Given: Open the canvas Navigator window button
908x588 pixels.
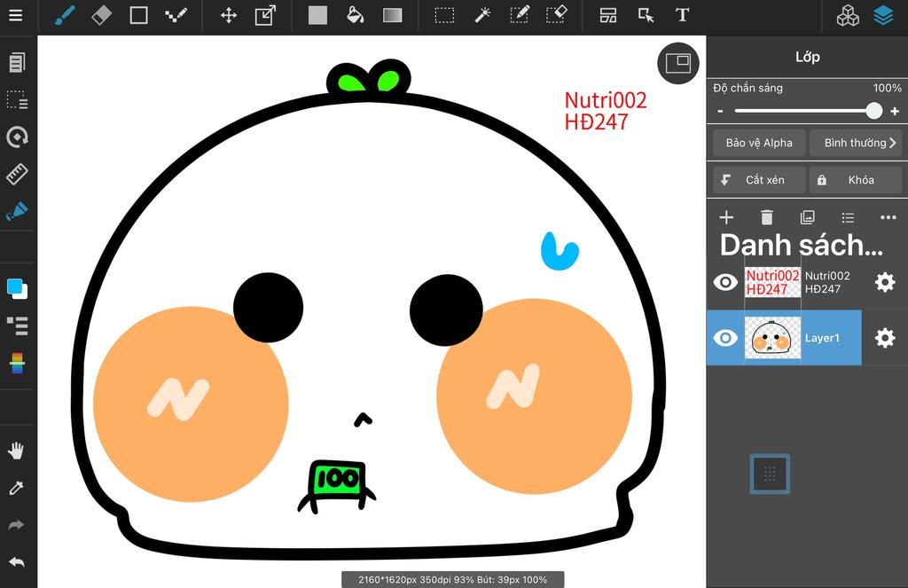Looking at the screenshot, I should (x=678, y=63).
